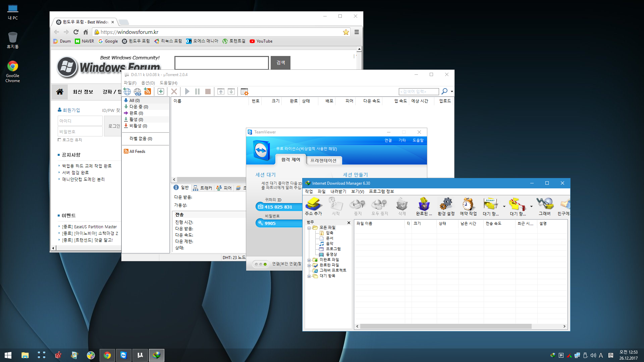This screenshot has height=362, width=644.
Task: Reload page with Chrome refresh icon
Action: tap(76, 32)
